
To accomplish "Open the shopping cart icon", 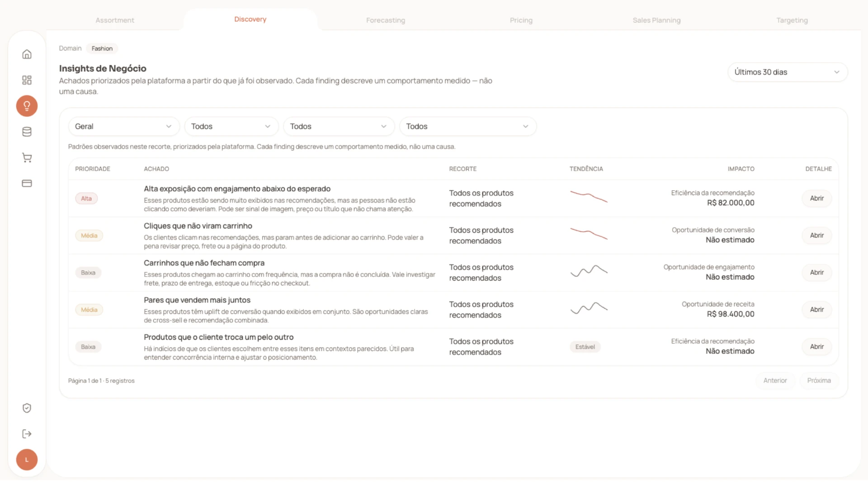I will tap(27, 158).
